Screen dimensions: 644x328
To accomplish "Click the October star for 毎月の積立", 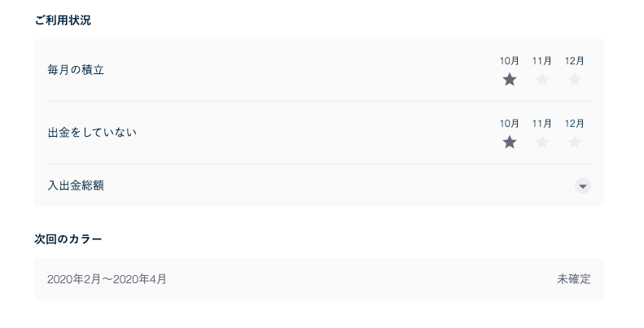I will point(510,79).
